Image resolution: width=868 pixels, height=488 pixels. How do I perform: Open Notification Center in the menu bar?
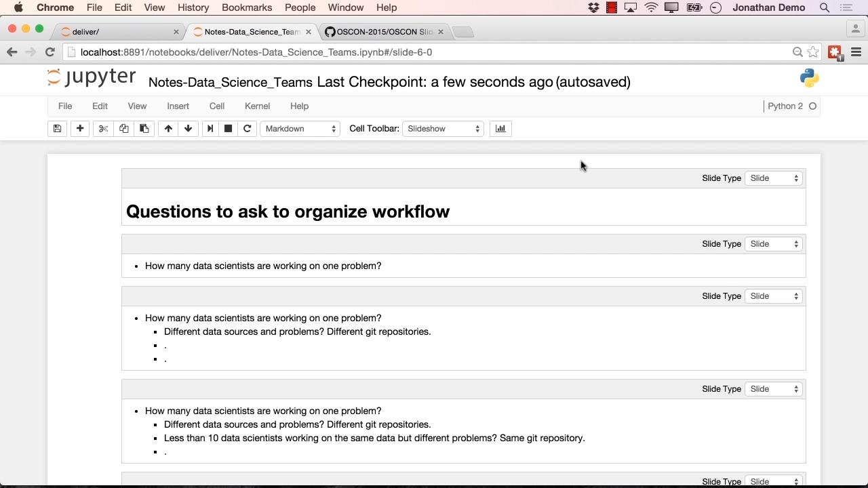click(x=846, y=7)
